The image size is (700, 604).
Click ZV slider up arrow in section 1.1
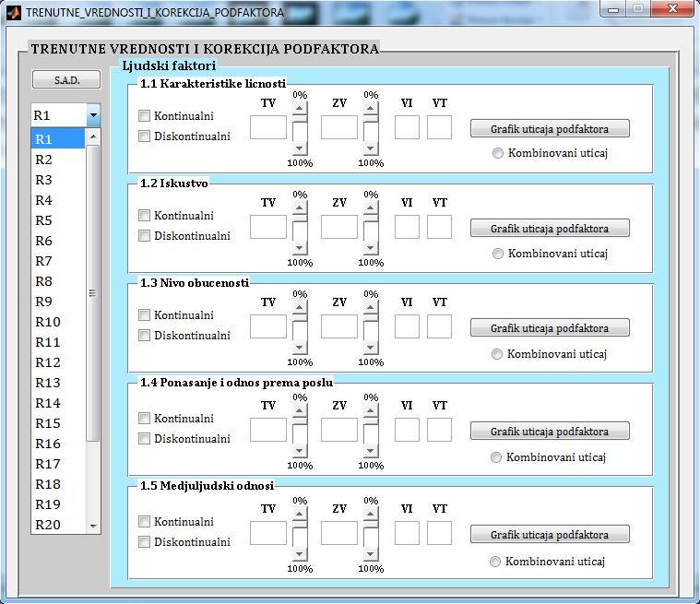pyautogui.click(x=371, y=108)
